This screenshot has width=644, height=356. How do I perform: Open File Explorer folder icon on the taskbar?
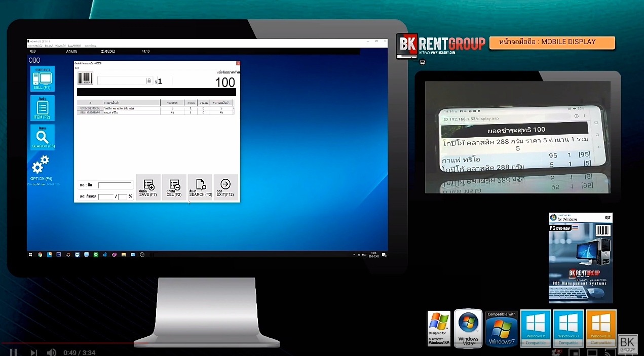(x=124, y=254)
